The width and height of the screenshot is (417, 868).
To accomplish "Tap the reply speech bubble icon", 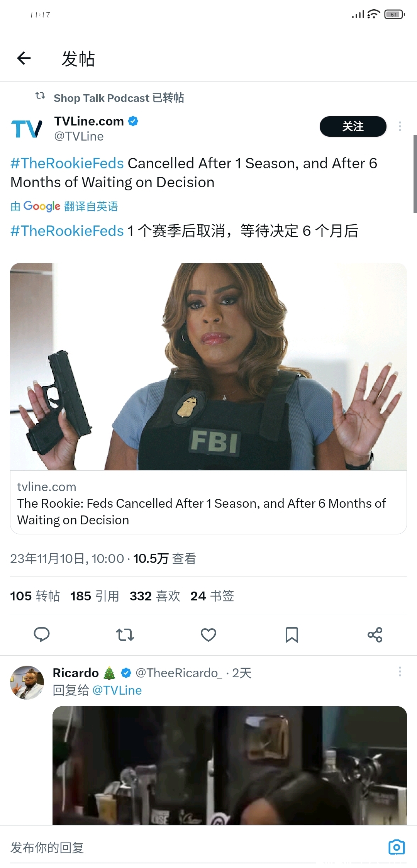I will tap(42, 634).
